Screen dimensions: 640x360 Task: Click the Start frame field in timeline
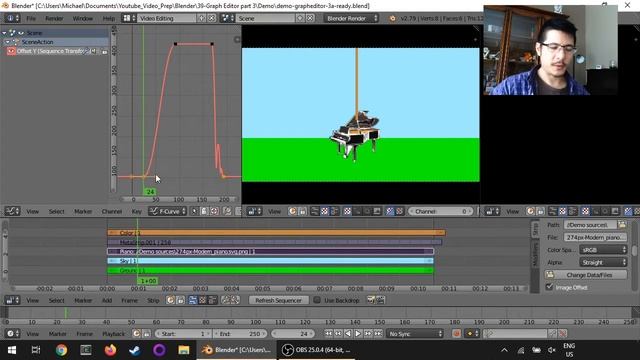pyautogui.click(x=183, y=333)
